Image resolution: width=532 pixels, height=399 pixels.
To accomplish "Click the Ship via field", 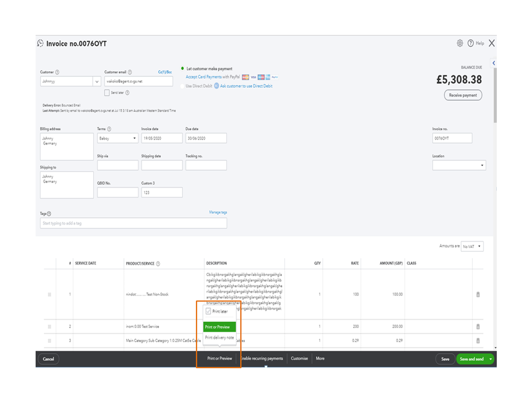I will coord(118,165).
